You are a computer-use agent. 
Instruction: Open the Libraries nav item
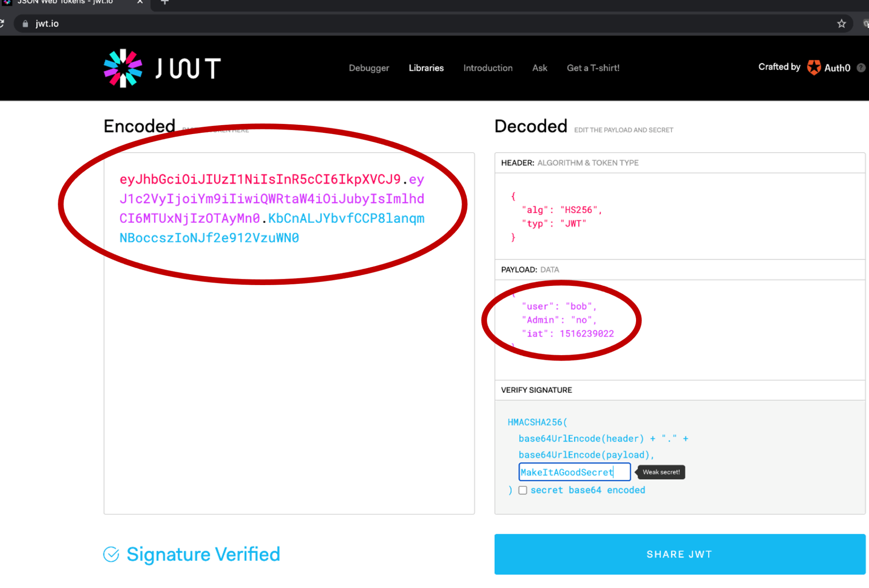(x=426, y=68)
